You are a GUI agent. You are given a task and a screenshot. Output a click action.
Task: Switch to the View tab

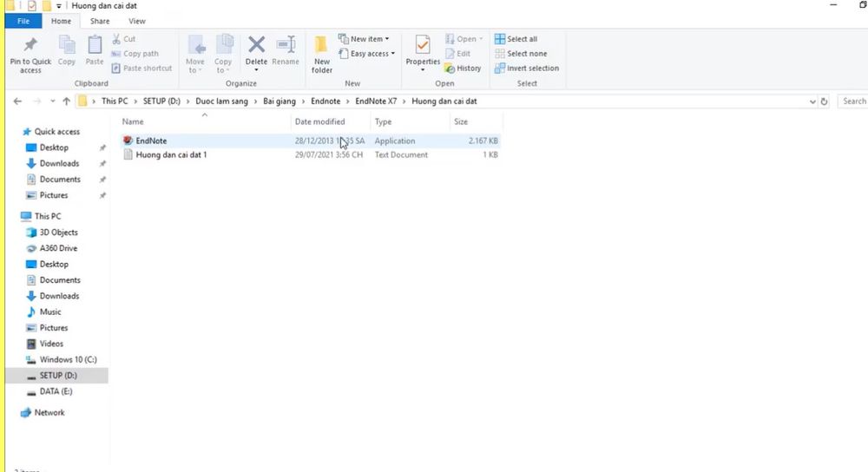[x=137, y=21]
